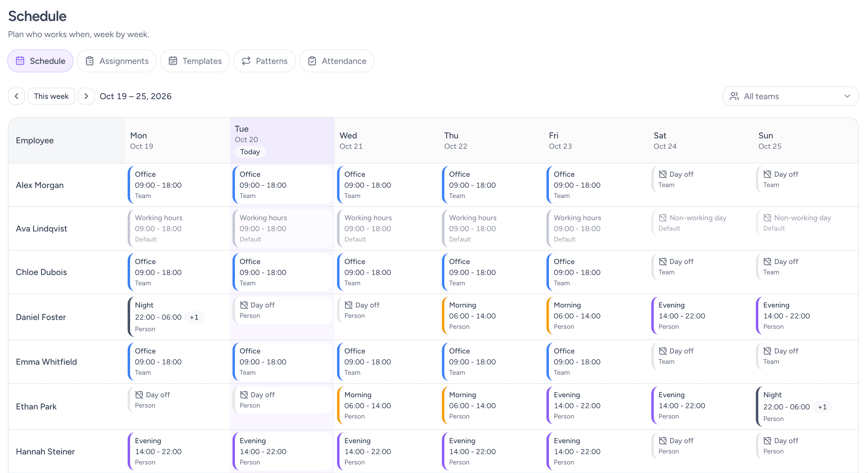Click Alex Morgan's Sunday day-off icon

(x=768, y=174)
